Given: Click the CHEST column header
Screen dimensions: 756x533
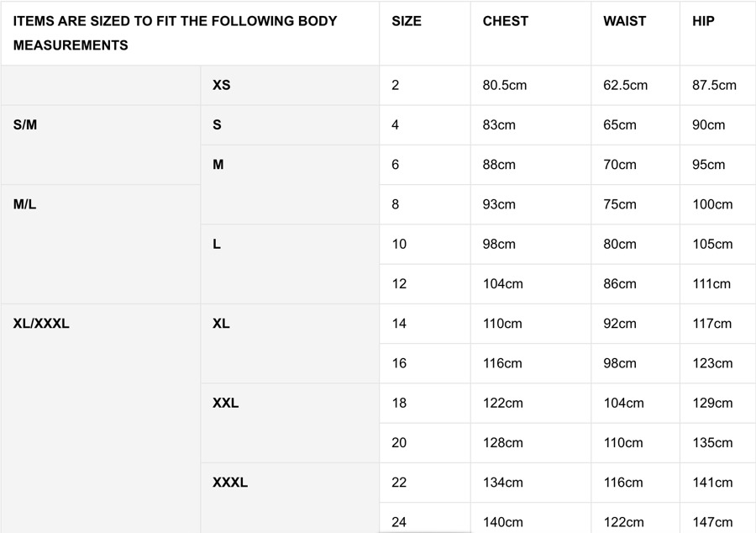Looking at the screenshot, I should [x=505, y=21].
